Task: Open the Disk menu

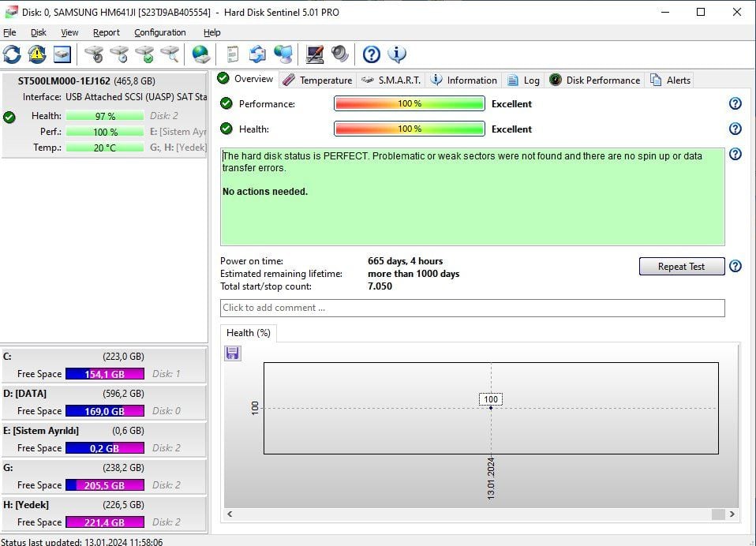Action: [x=39, y=32]
